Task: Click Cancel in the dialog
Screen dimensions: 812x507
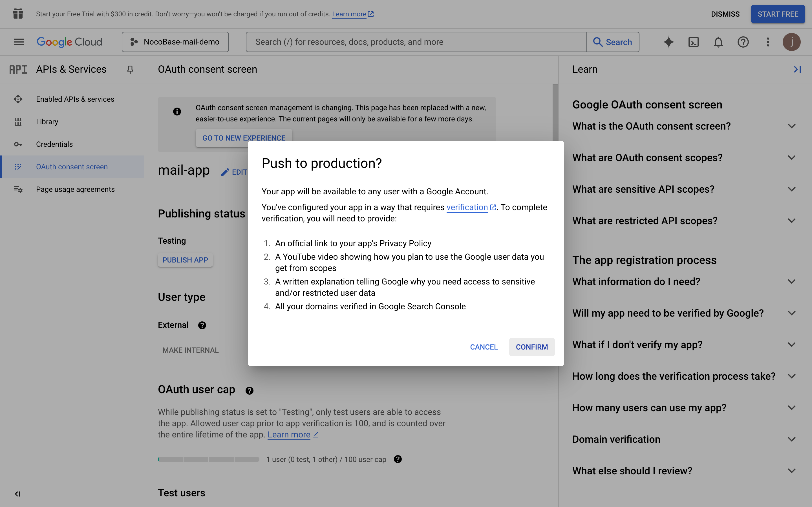Action: pos(484,347)
